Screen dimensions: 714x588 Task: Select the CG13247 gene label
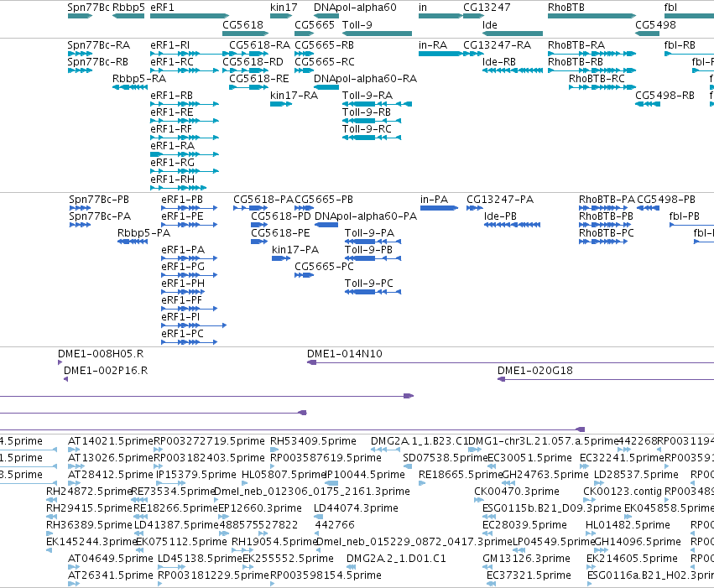pyautogui.click(x=487, y=8)
